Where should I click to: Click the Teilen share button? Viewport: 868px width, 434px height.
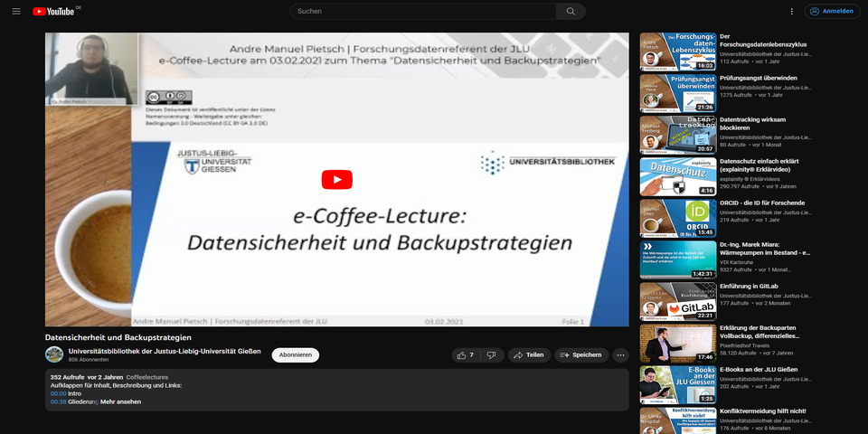coord(529,354)
